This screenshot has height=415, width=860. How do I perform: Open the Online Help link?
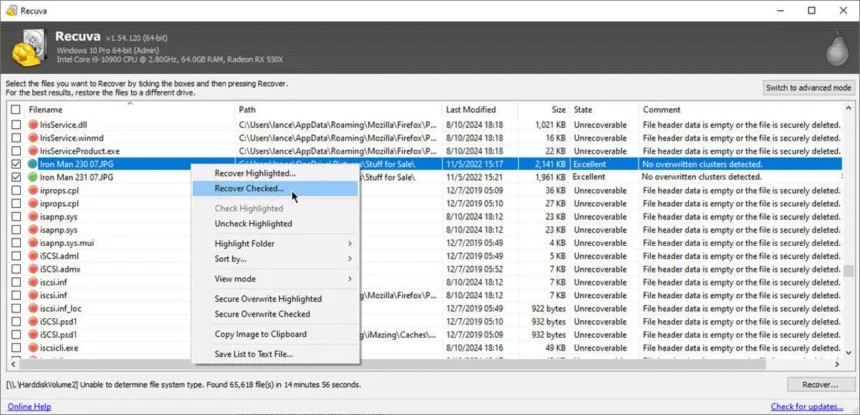(29, 407)
